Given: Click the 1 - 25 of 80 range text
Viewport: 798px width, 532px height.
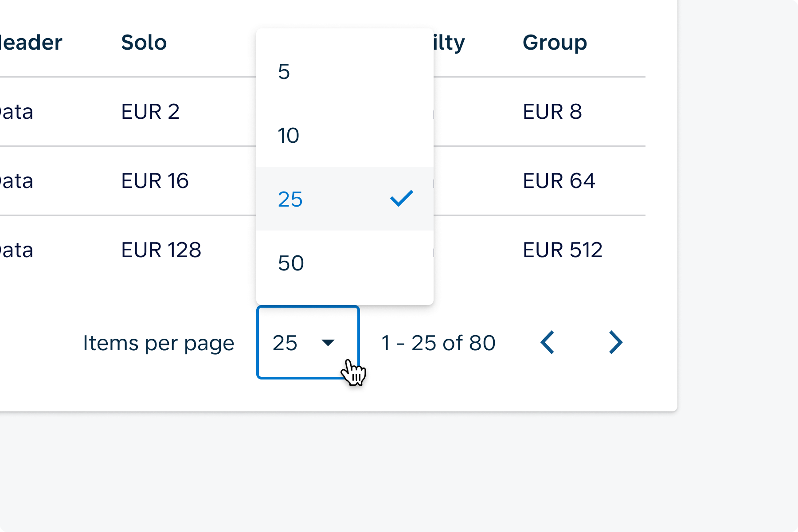Looking at the screenshot, I should coord(438,343).
